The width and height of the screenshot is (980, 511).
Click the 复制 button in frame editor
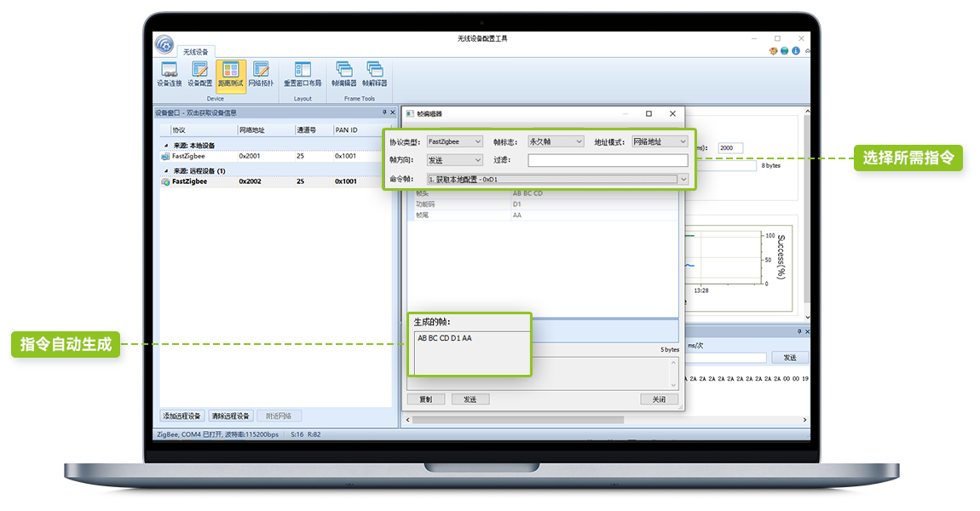(425, 399)
